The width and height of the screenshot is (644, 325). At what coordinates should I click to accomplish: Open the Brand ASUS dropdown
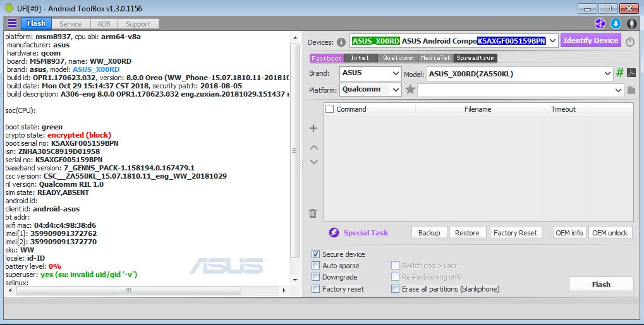point(396,73)
